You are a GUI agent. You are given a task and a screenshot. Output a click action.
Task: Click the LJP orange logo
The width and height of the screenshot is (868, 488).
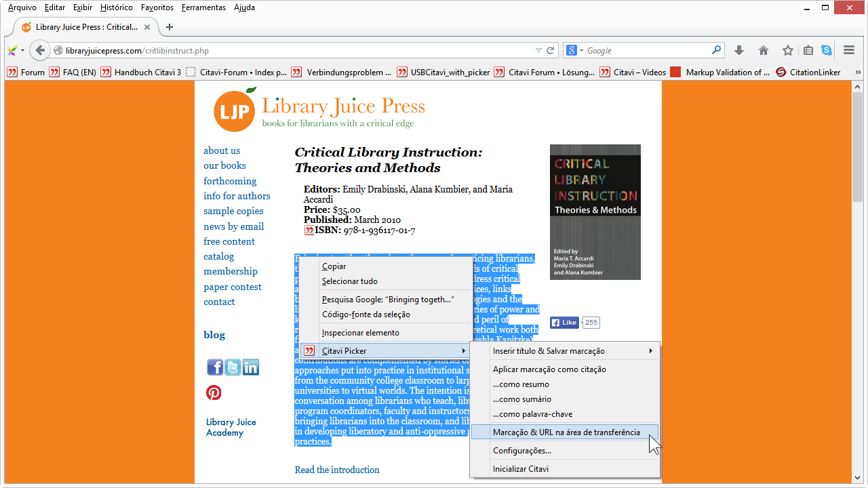coord(234,109)
